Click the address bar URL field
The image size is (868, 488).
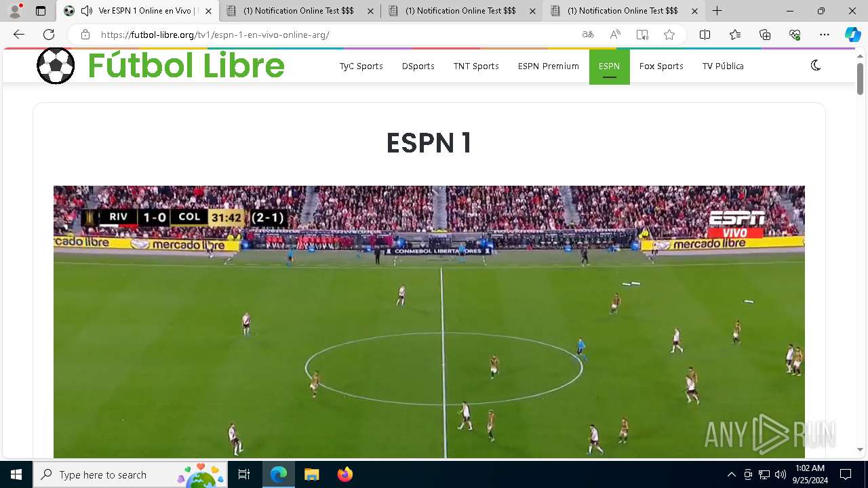(325, 35)
